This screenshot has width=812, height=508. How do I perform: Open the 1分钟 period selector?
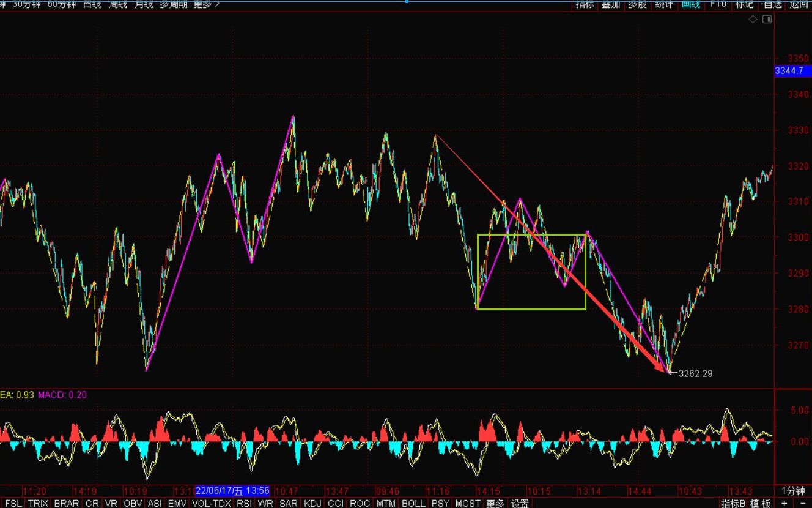tap(793, 491)
